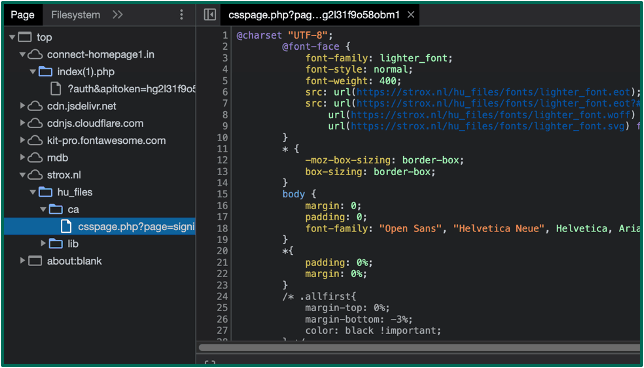This screenshot has height=368, width=644.
Task: Expand the cdnjs.cloudflare.com domain
Action: [x=23, y=123]
